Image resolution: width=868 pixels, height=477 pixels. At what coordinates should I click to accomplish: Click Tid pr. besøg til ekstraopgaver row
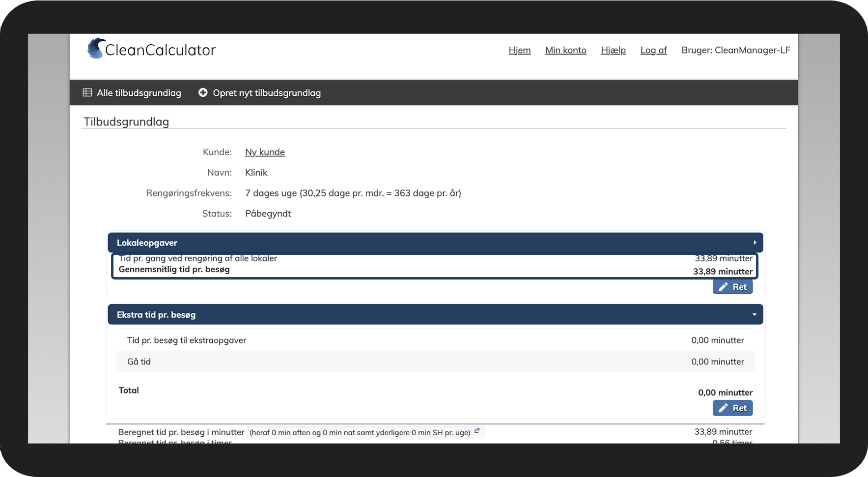coord(436,340)
